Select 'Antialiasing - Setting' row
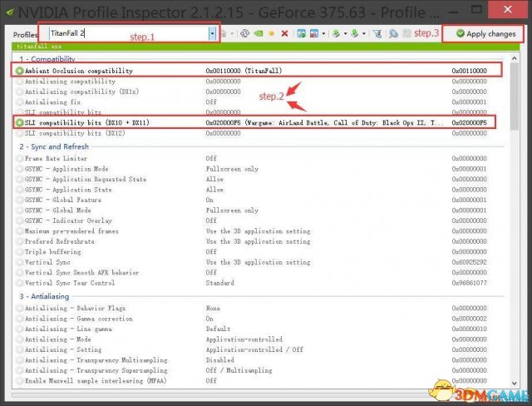This screenshot has height=406, width=532. [260, 349]
